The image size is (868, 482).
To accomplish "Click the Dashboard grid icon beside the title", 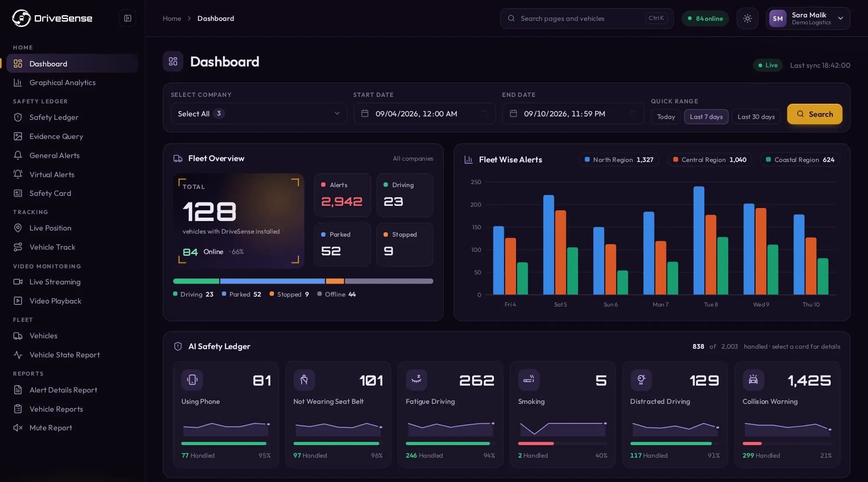I will 173,61.
